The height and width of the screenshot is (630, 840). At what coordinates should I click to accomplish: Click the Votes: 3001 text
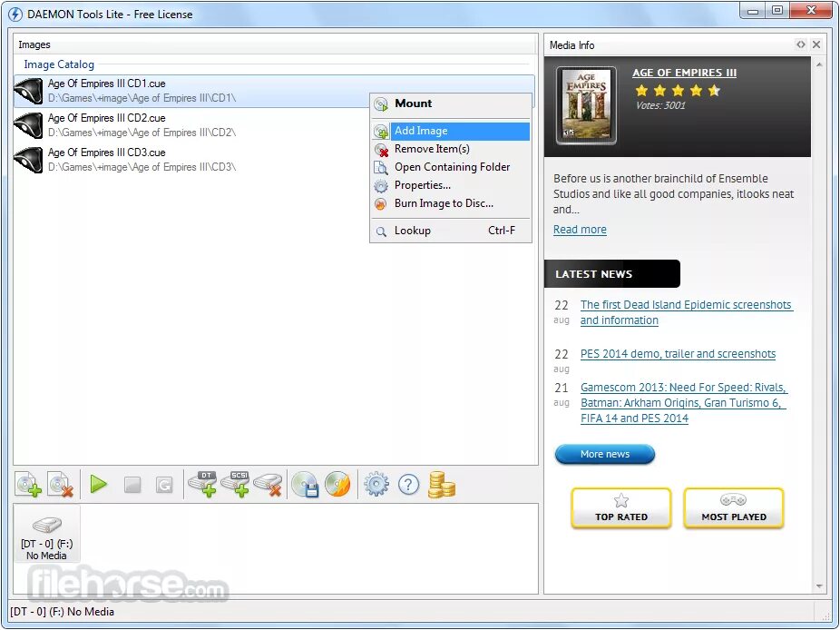pyautogui.click(x=660, y=105)
